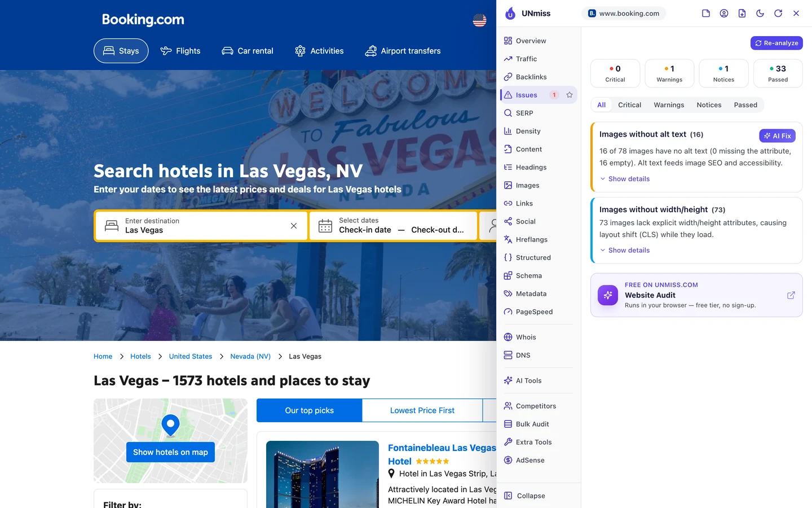This screenshot has height=508, width=812.
Task: Click the 0 Critical summary card
Action: pyautogui.click(x=615, y=73)
